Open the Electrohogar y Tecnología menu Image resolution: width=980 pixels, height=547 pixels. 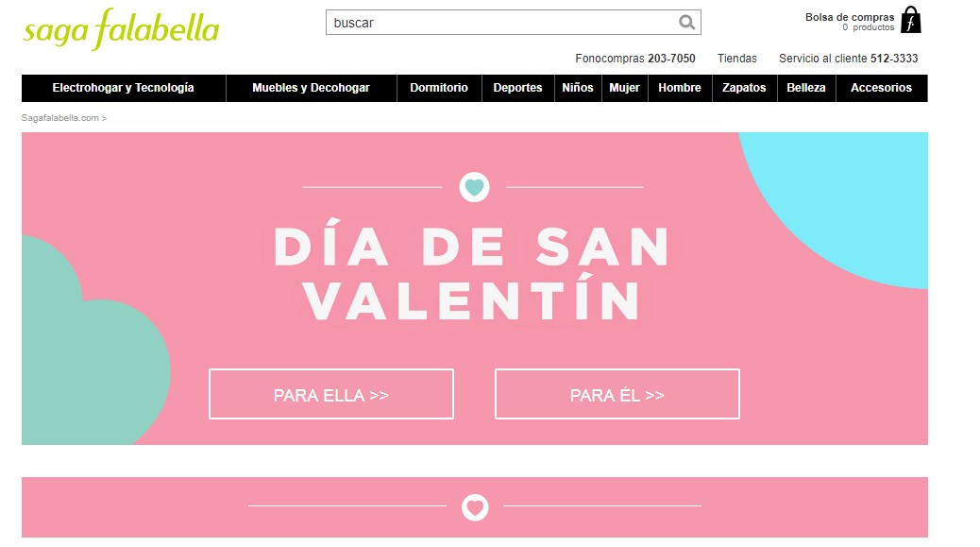[x=123, y=88]
